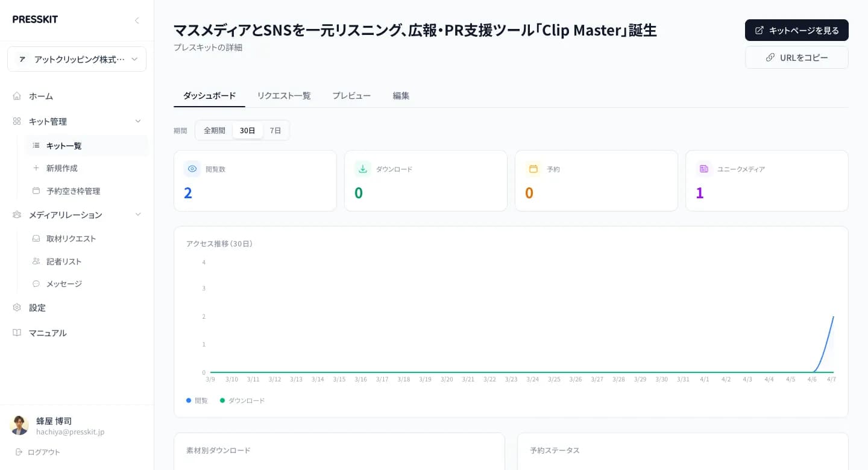Viewport: 868px width, 470px height.
Task: Click the 予約ステータス panel heading
Action: [x=555, y=450]
